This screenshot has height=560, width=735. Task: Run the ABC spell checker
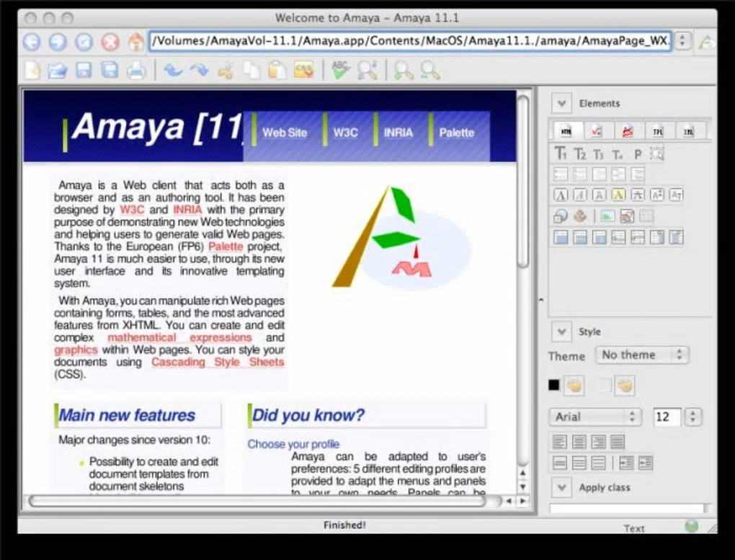[x=341, y=71]
